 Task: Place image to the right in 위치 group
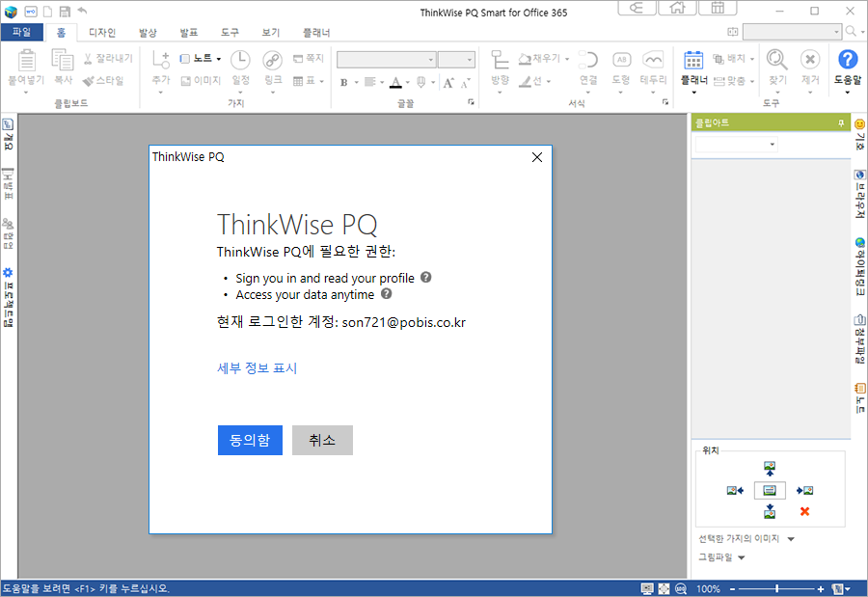(x=804, y=491)
